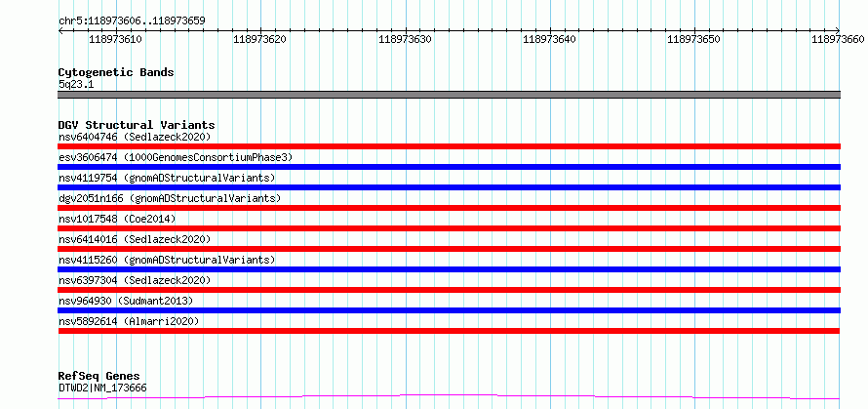
Task: Select the blue bar under nsv4115260
Action: pyautogui.click(x=449, y=269)
